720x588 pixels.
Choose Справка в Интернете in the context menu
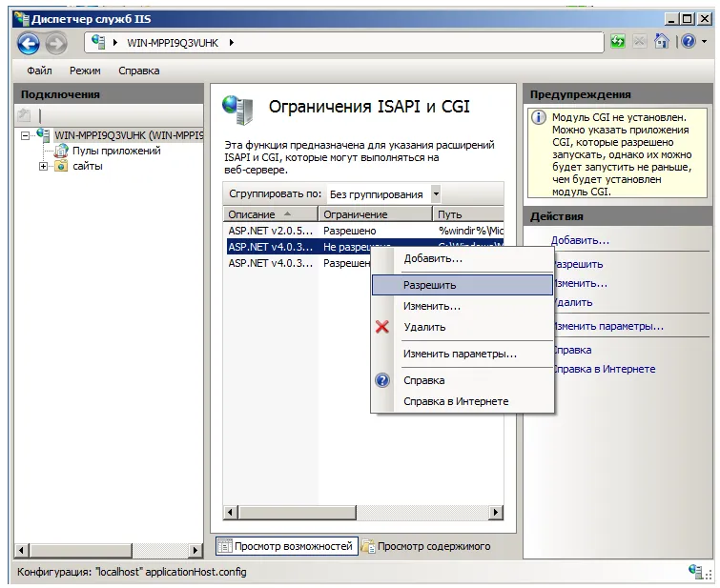click(x=463, y=401)
